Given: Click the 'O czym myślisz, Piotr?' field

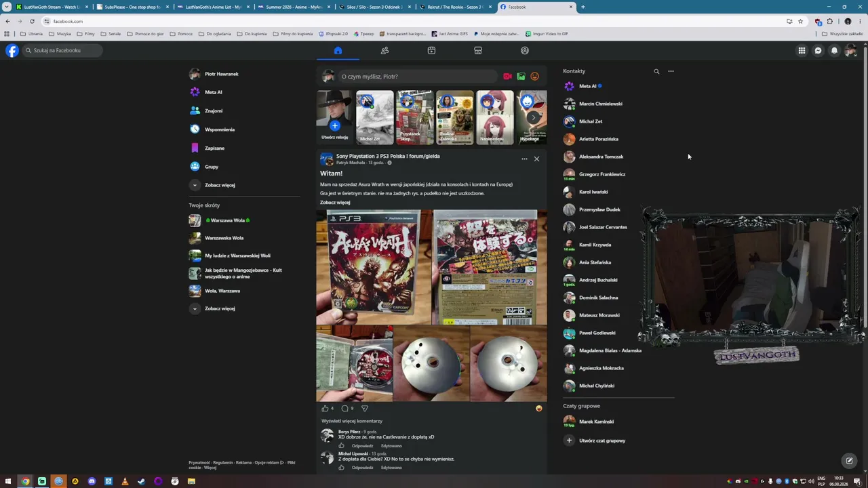Looking at the screenshot, I should tap(418, 77).
